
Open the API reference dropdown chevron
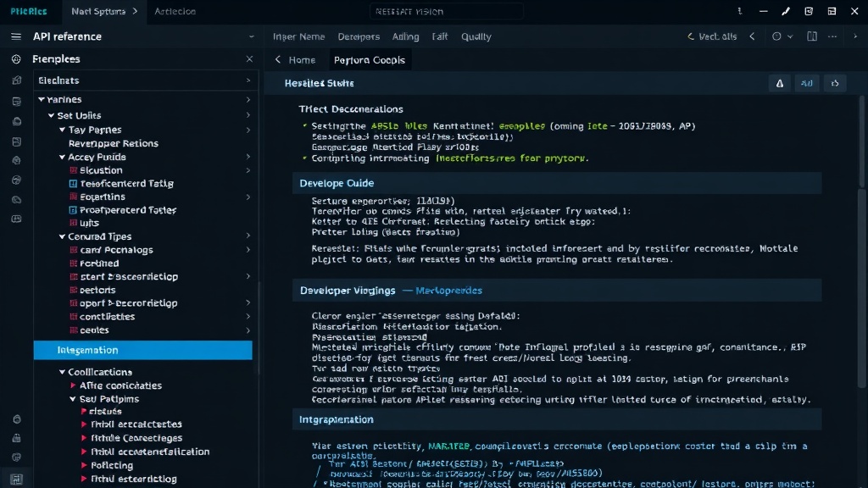[251, 36]
